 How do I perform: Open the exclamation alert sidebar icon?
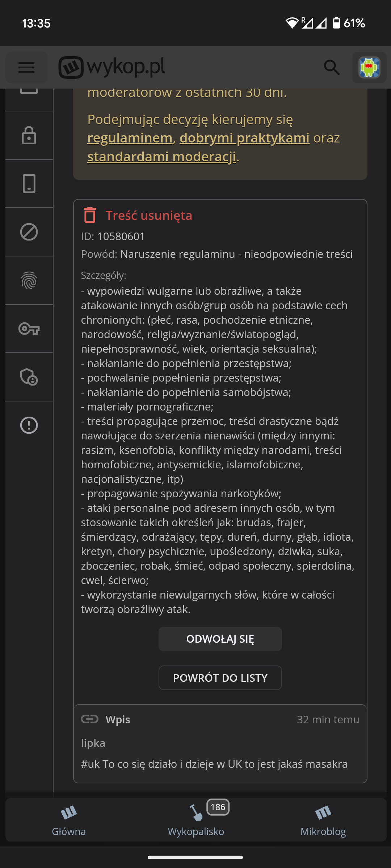[x=29, y=425]
